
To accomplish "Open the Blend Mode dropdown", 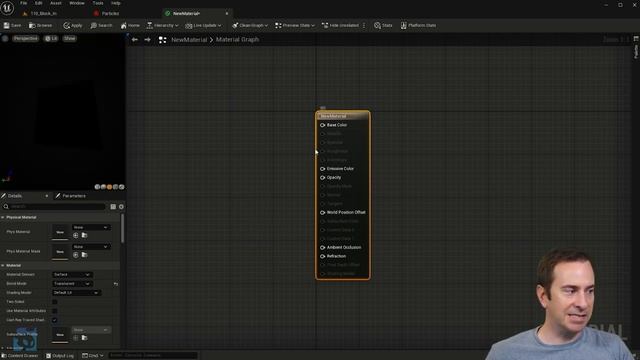I will pos(72,284).
